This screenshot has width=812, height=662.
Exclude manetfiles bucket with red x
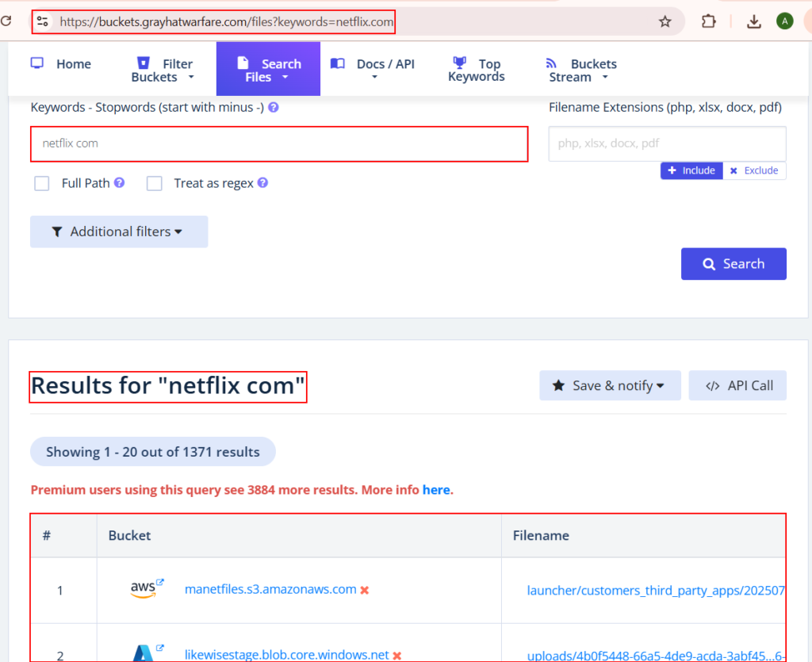point(365,590)
